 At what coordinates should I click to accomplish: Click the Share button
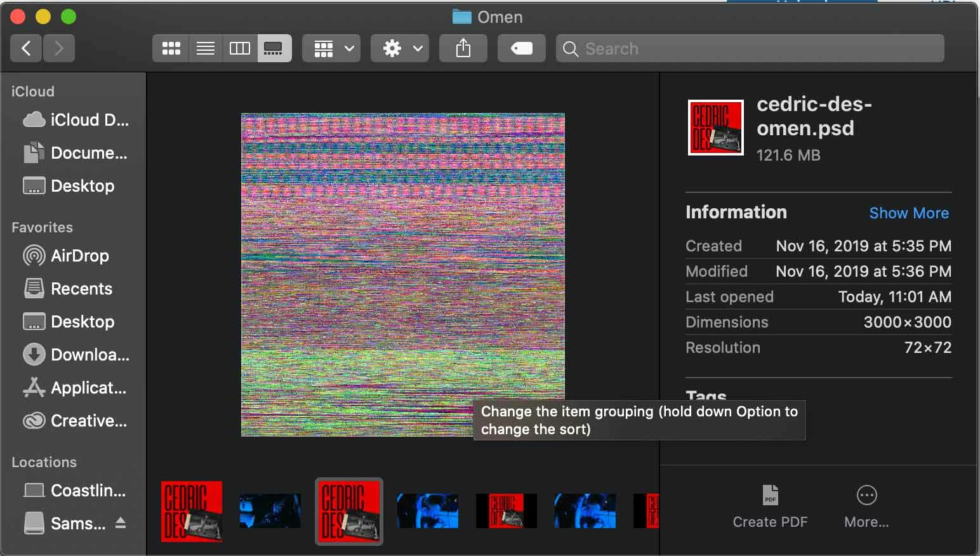[463, 48]
